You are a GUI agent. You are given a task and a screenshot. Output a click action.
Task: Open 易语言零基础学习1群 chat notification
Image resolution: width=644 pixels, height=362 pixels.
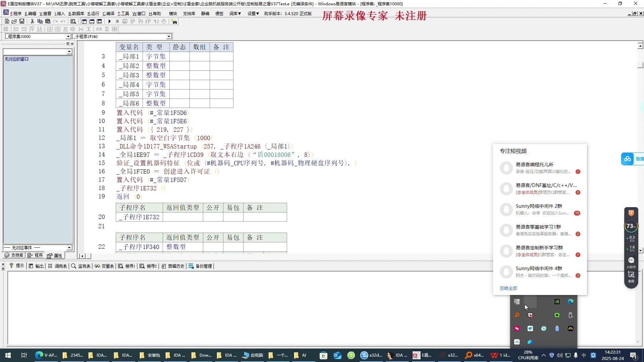click(540, 230)
